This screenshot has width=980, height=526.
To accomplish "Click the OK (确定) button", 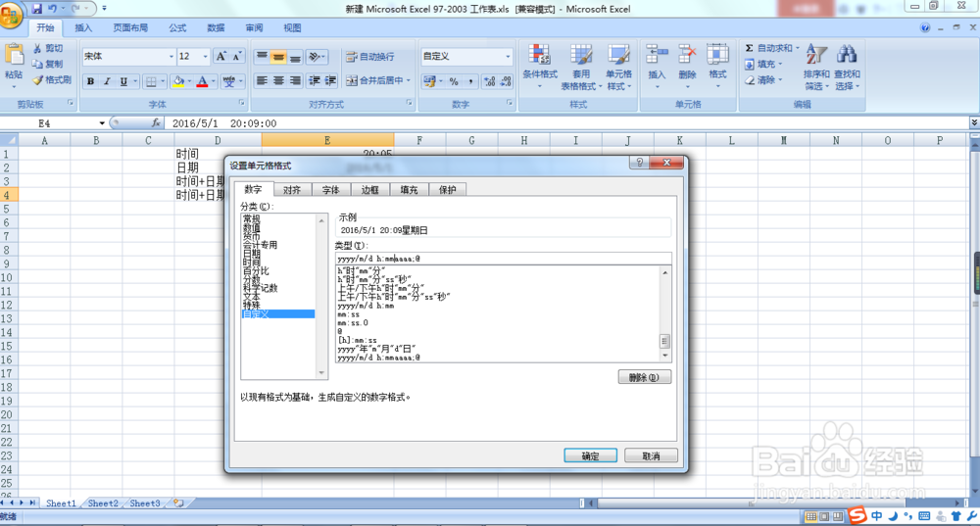I will (x=590, y=456).
